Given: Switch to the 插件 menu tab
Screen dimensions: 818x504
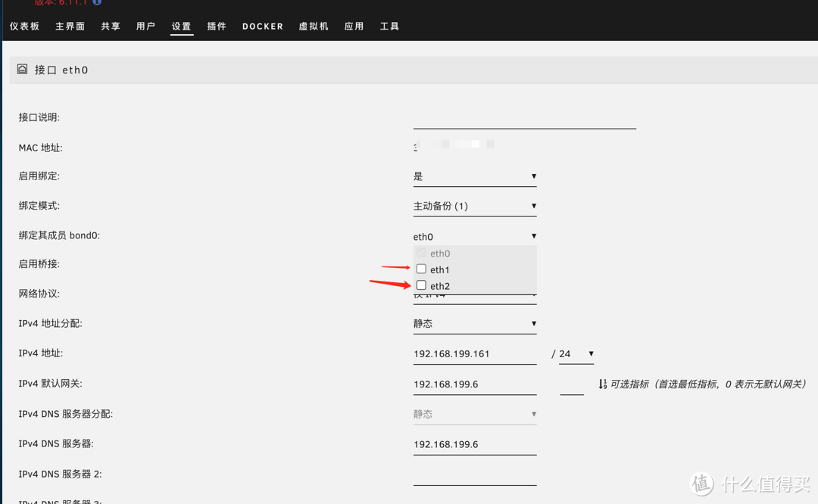Looking at the screenshot, I should tap(217, 26).
